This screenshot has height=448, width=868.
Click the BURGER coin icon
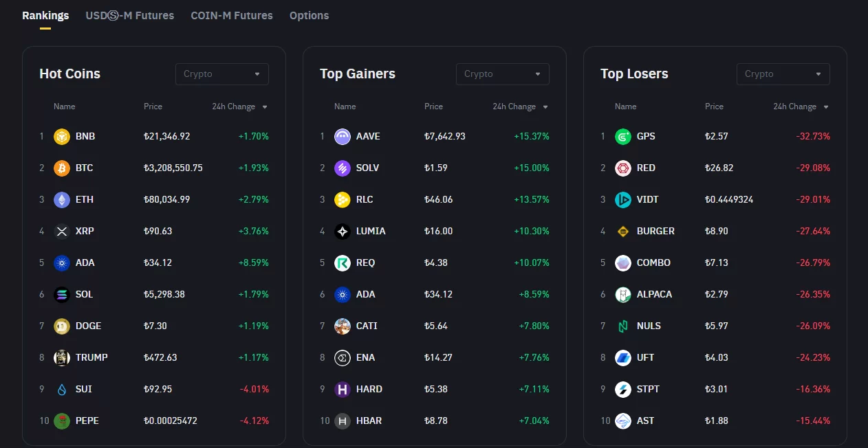coord(623,231)
